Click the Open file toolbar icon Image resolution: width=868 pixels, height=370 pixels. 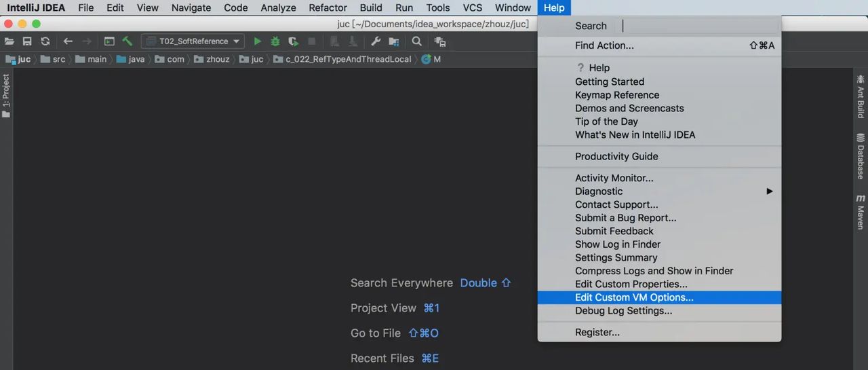click(x=9, y=41)
